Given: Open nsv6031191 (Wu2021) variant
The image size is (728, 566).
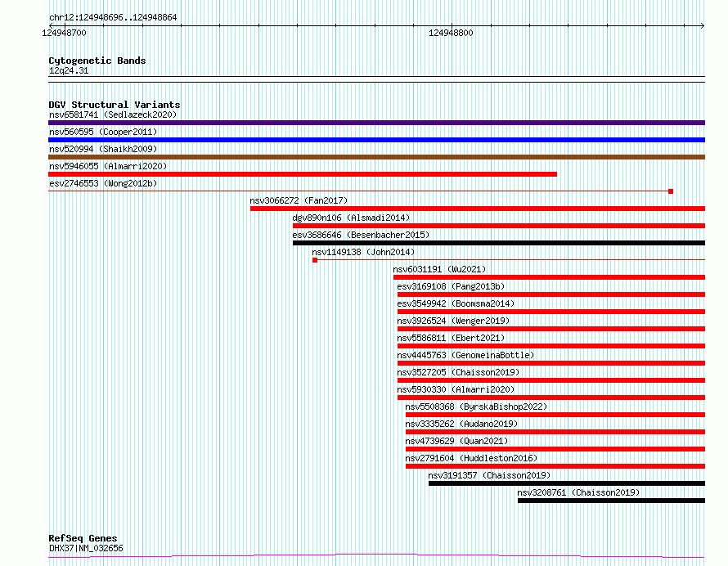Looking at the screenshot, I should click(439, 269).
